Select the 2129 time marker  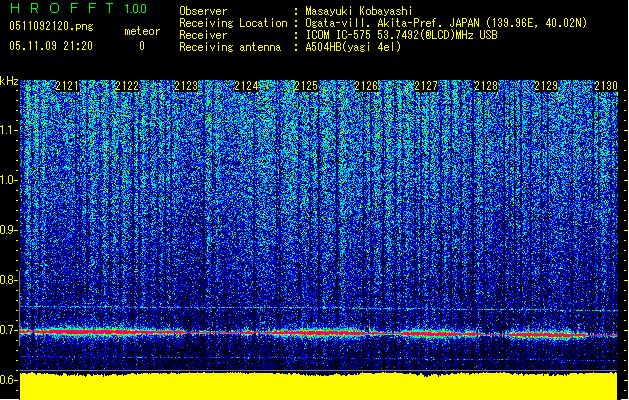point(546,86)
